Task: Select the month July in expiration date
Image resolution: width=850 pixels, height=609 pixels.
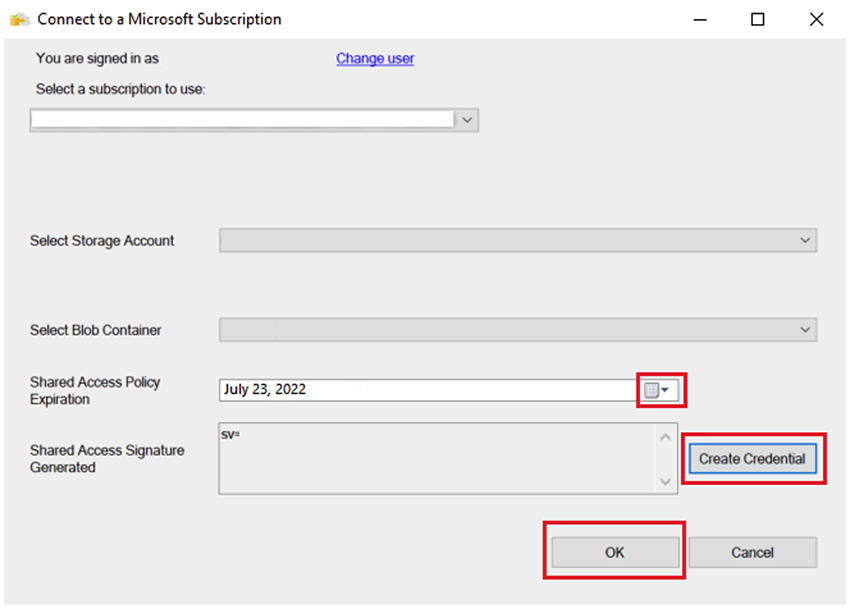Action: click(236, 390)
